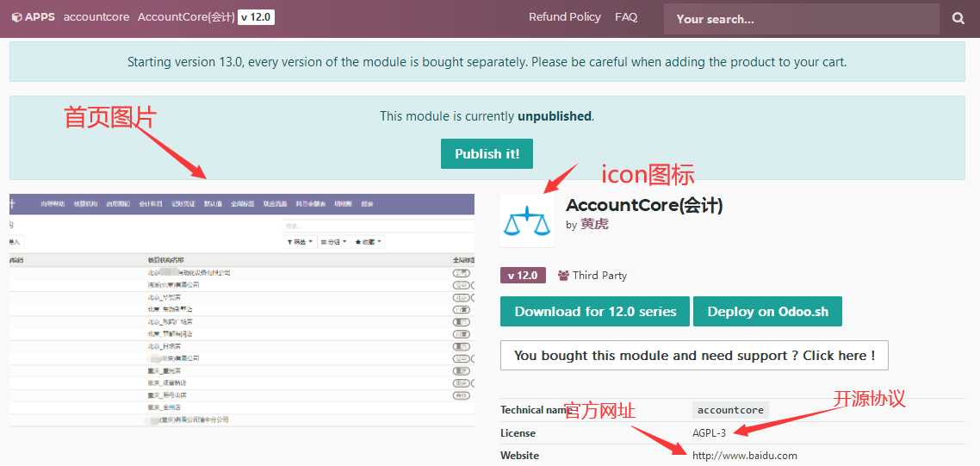Click the balance scales app icon
This screenshot has height=466, width=980.
527,221
